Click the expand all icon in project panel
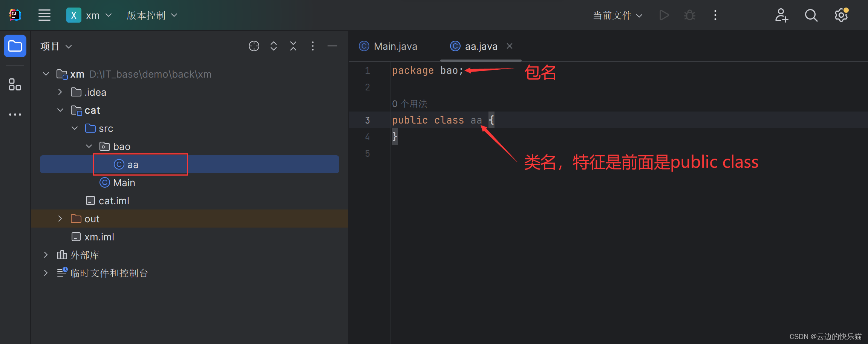 (x=274, y=46)
